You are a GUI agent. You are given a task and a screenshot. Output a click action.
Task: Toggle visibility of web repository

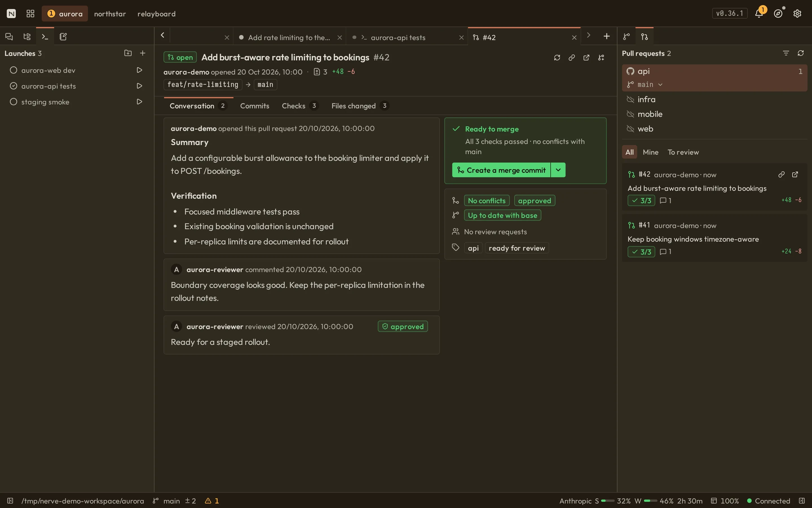(x=630, y=129)
